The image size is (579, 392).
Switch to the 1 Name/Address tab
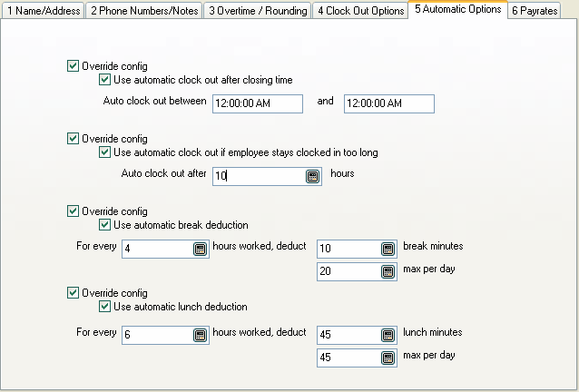click(x=44, y=10)
